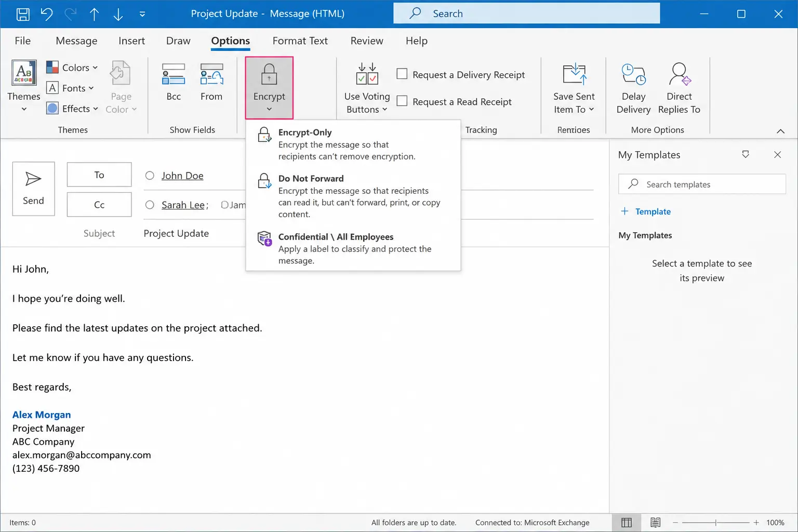Image resolution: width=798 pixels, height=532 pixels.
Task: Zoom in with plus button
Action: click(756, 523)
